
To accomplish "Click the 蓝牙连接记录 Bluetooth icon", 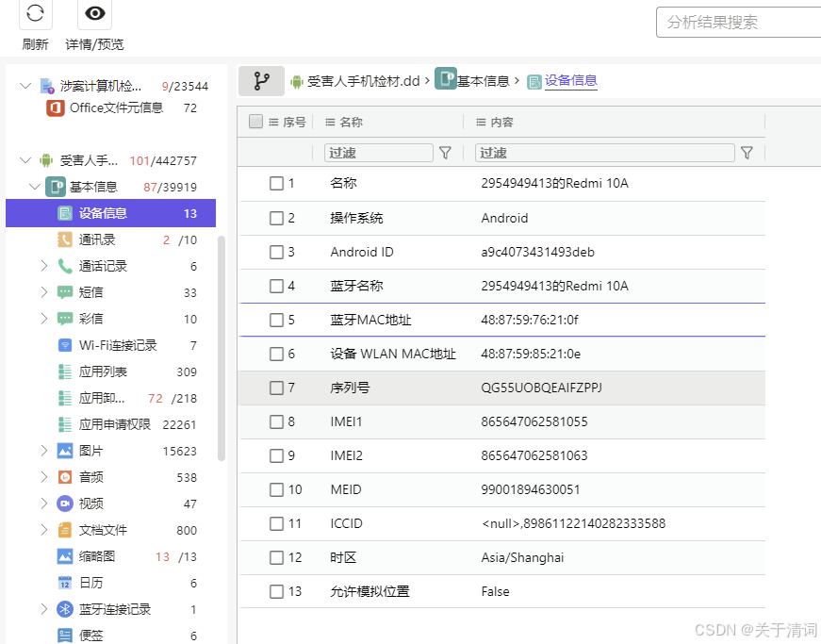I will coord(65,609).
